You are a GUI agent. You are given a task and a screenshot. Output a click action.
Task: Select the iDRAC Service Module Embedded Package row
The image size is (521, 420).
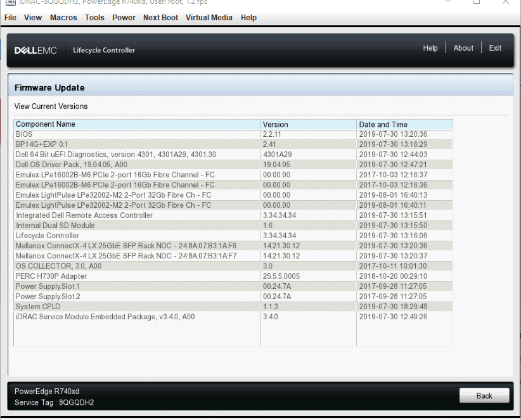click(233, 317)
